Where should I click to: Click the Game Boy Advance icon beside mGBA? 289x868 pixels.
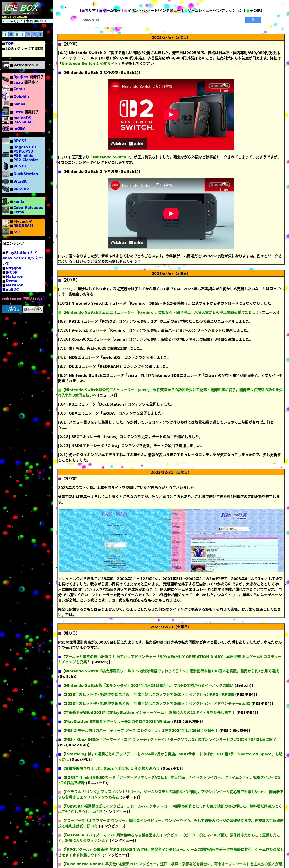[x=6, y=128]
